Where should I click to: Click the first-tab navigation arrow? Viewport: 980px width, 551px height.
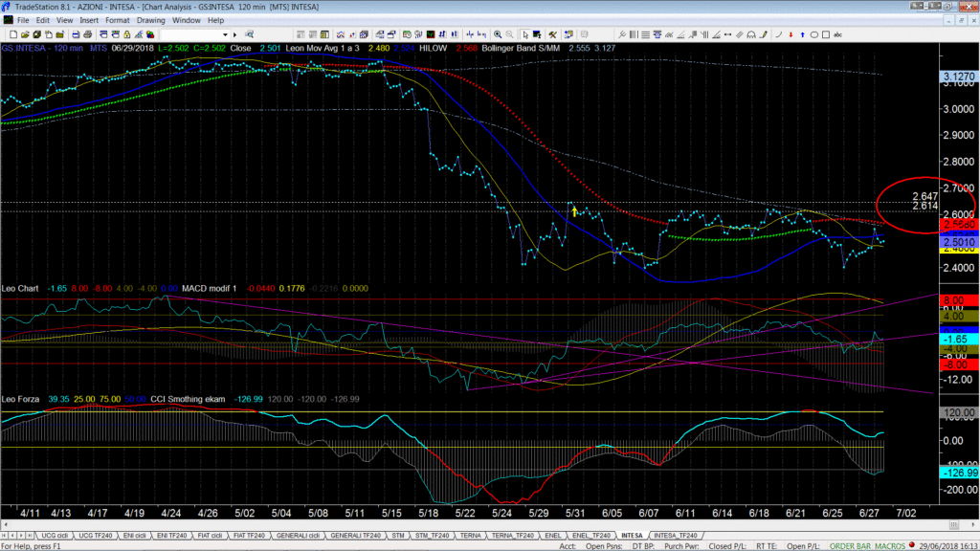(x=5, y=536)
